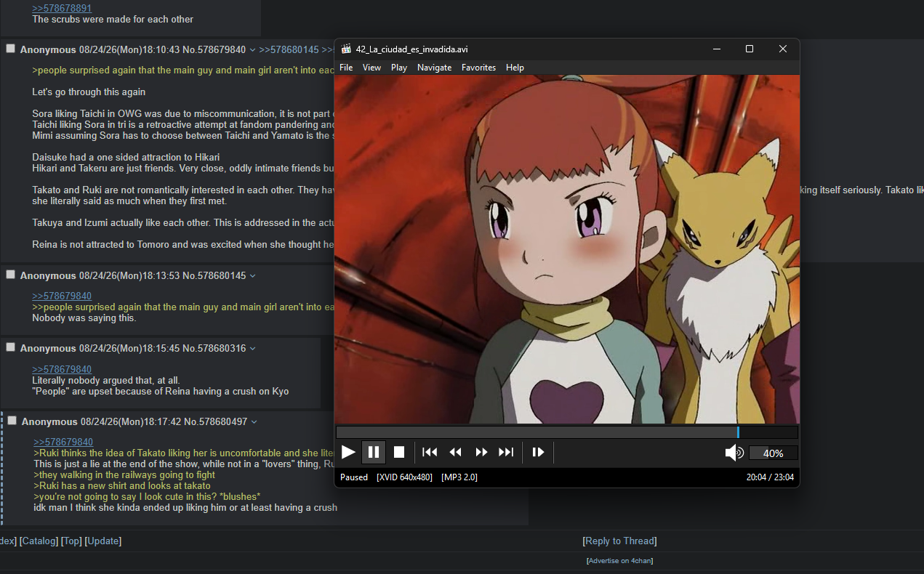Viewport: 924px width, 574px height.
Task: Follow the >>578678891 quote link
Action: pos(62,8)
